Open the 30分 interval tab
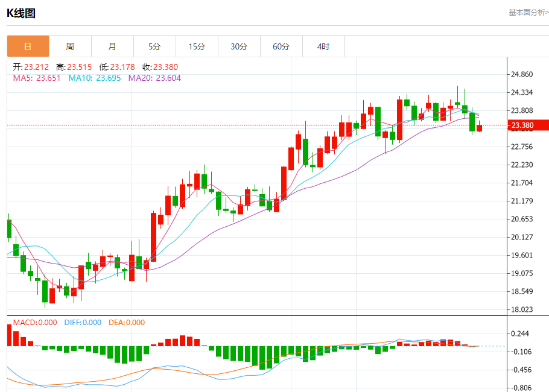Viewport: 549px width, 392px height. pos(239,46)
